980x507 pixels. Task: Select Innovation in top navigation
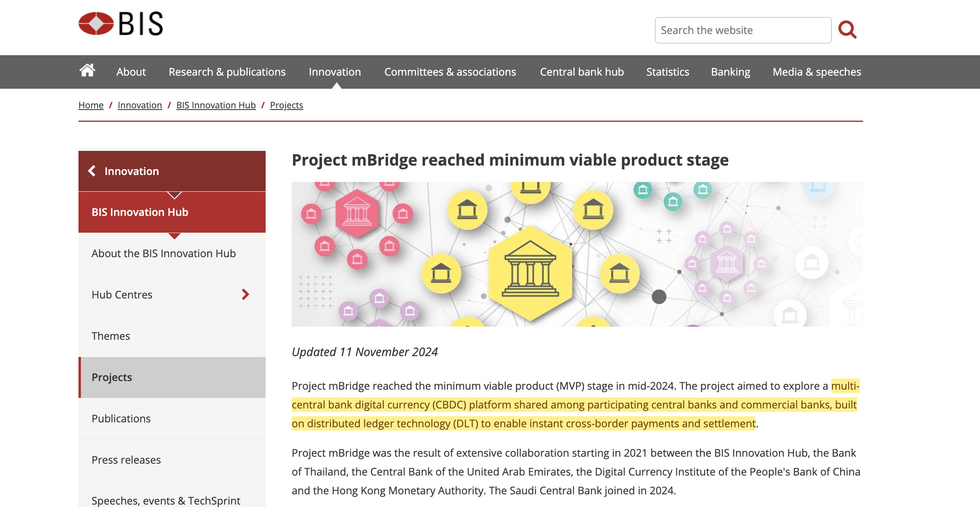coord(335,72)
